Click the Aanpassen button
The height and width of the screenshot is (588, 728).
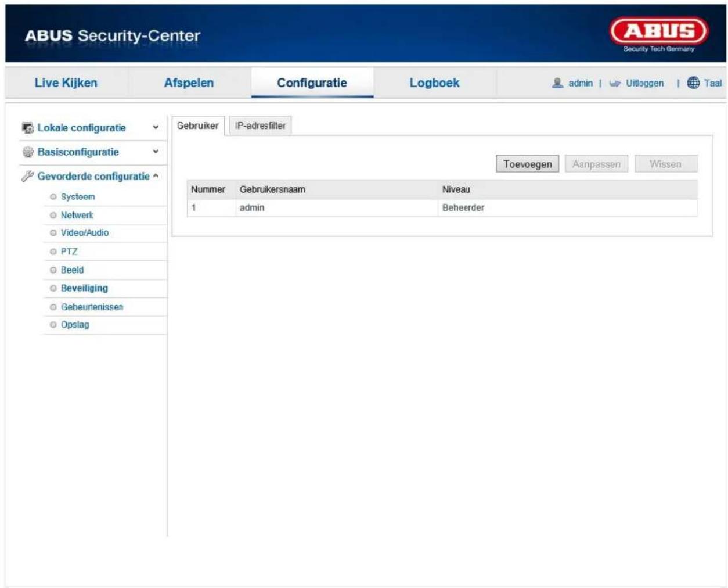point(596,164)
